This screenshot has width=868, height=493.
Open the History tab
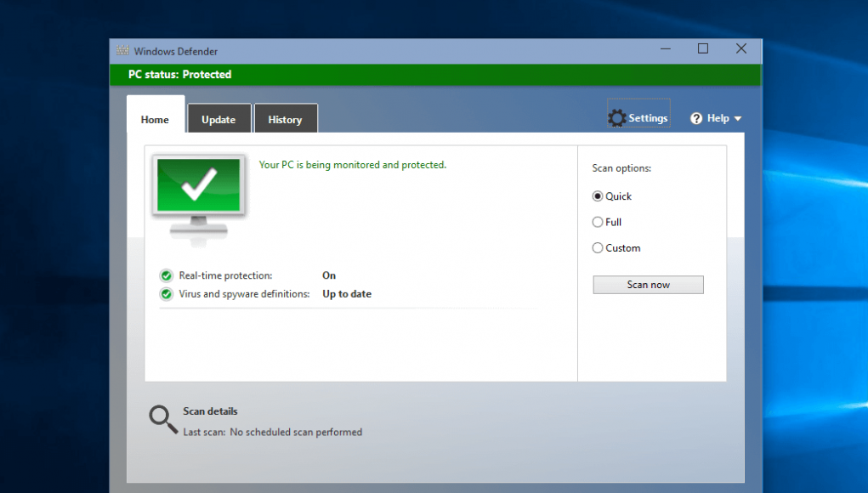pos(285,120)
